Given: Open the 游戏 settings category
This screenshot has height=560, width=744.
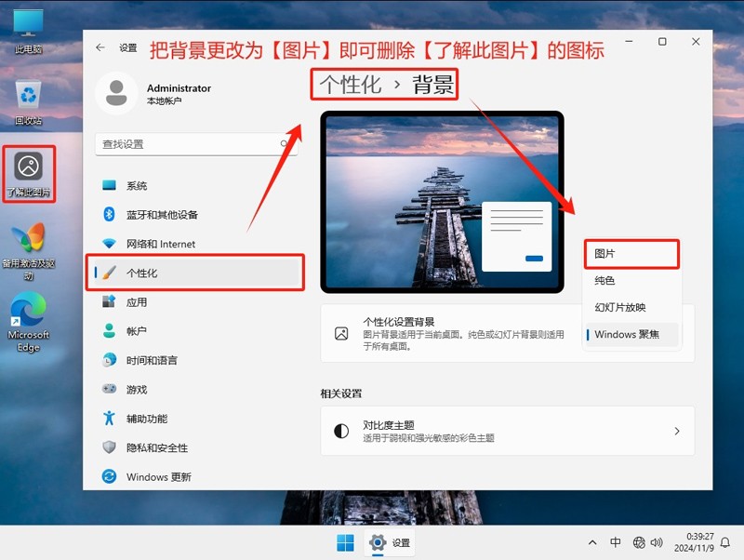Looking at the screenshot, I should pos(137,390).
